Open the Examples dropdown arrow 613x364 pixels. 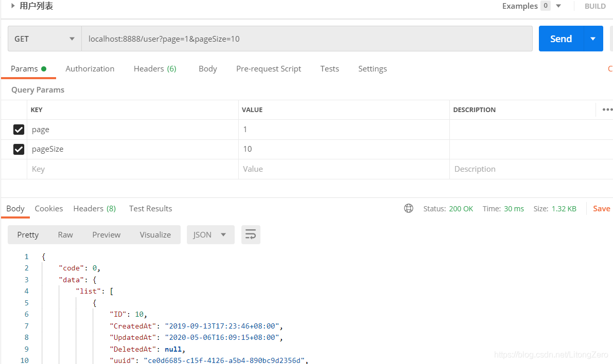[x=558, y=6]
